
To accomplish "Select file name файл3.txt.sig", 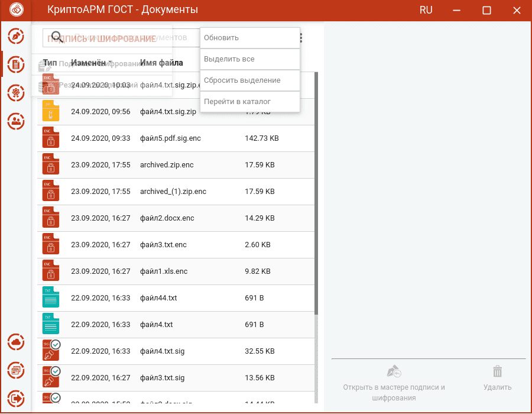I will tap(162, 378).
